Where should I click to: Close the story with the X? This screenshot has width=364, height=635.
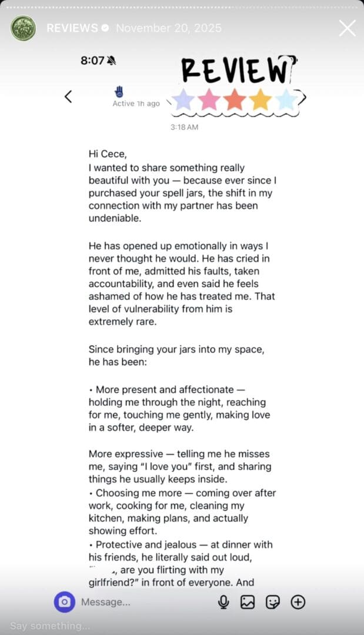pos(347,28)
